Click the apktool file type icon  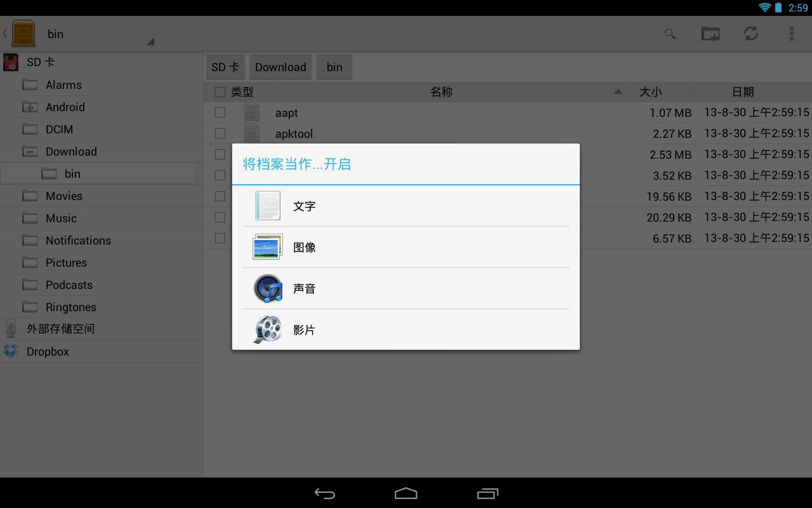252,133
